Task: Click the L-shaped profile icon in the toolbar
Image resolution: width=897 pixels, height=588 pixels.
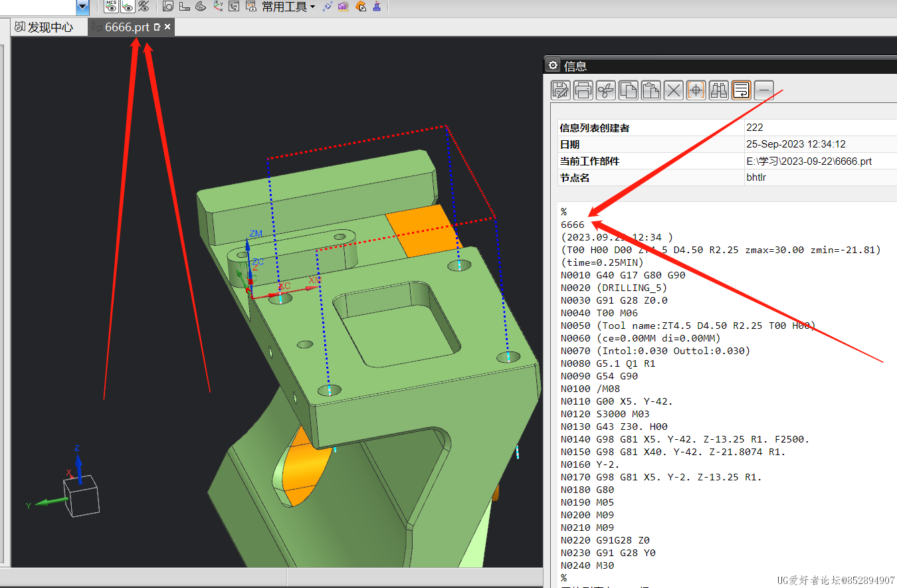Action: pyautogui.click(x=185, y=7)
